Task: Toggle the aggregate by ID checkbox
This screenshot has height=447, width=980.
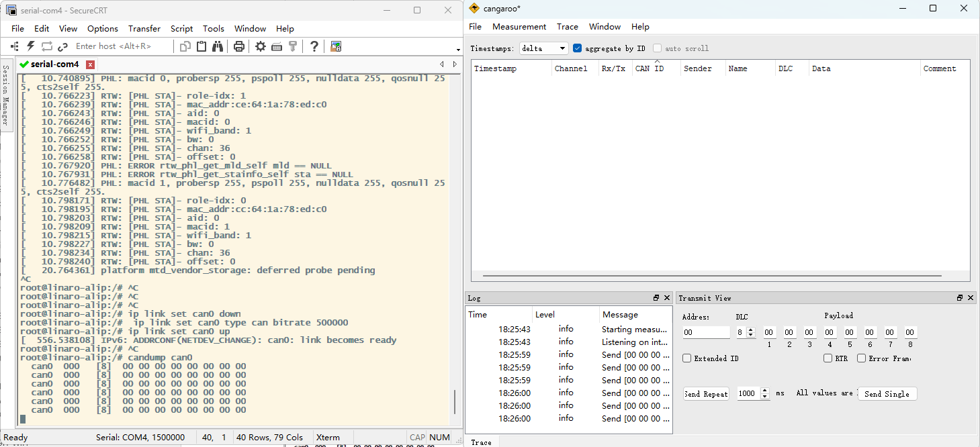Action: point(578,48)
